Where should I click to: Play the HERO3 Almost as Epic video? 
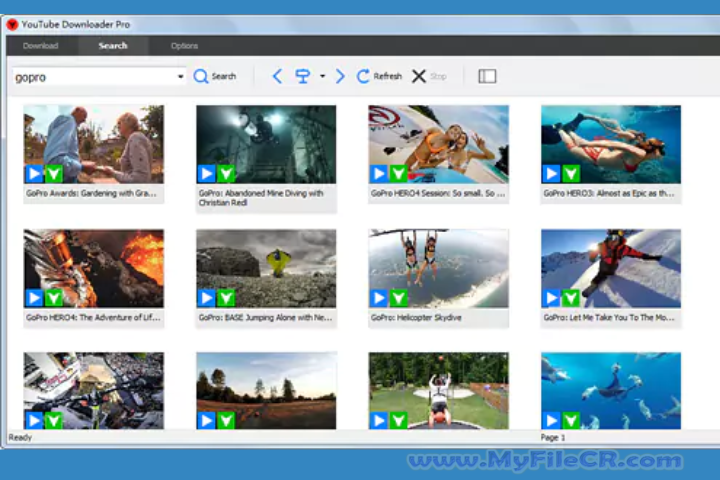551,174
